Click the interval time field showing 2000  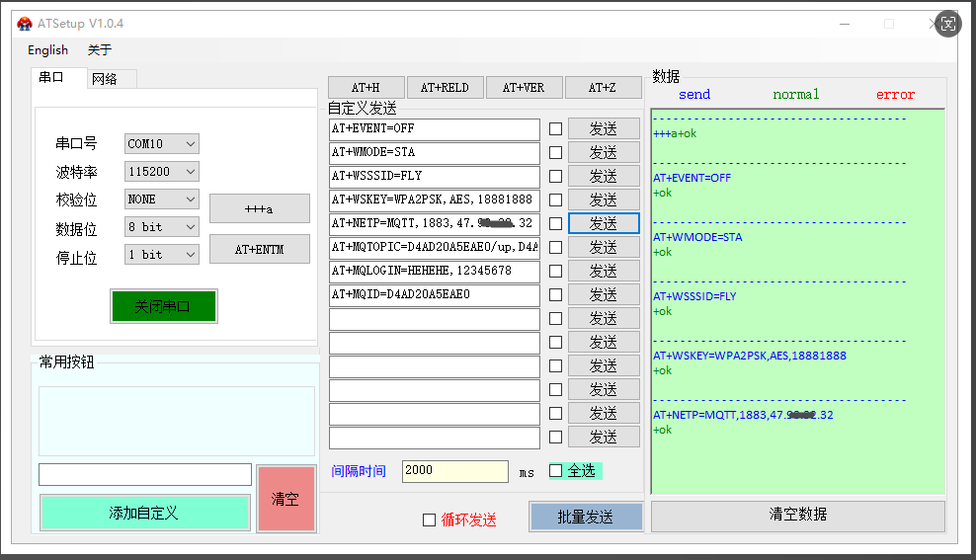coord(454,471)
